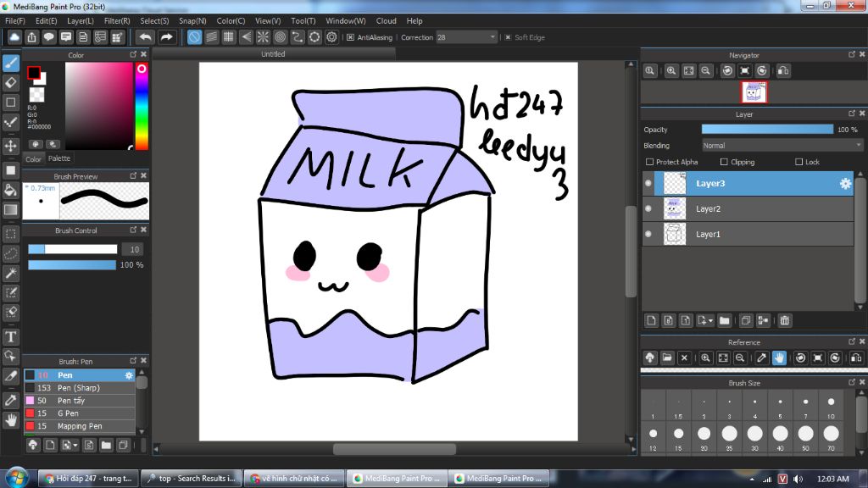Open the Layer menu

click(81, 21)
